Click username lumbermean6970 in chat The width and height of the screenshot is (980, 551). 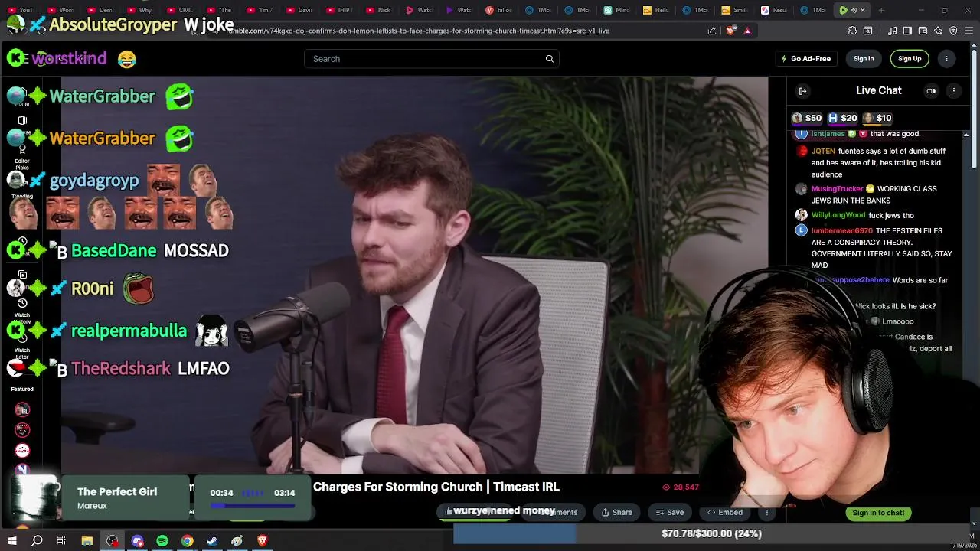[x=842, y=231]
